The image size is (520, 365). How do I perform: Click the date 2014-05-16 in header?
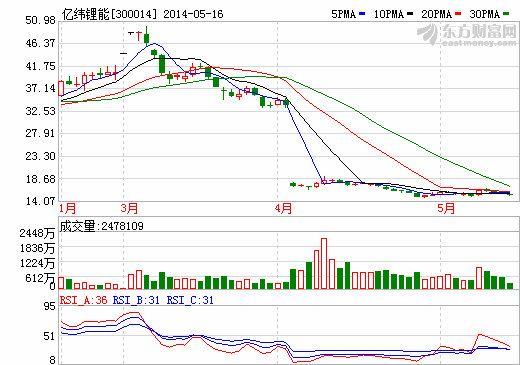tap(193, 14)
